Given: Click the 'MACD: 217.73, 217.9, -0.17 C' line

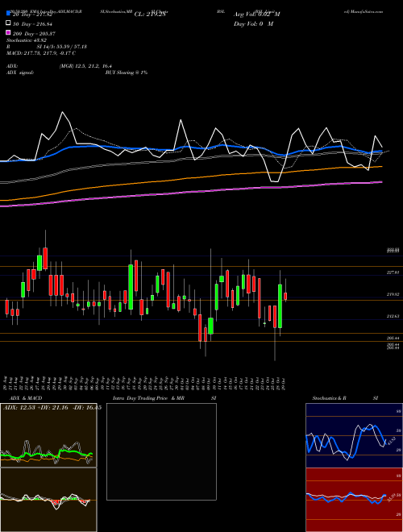Looking at the screenshot, I should point(41,53).
